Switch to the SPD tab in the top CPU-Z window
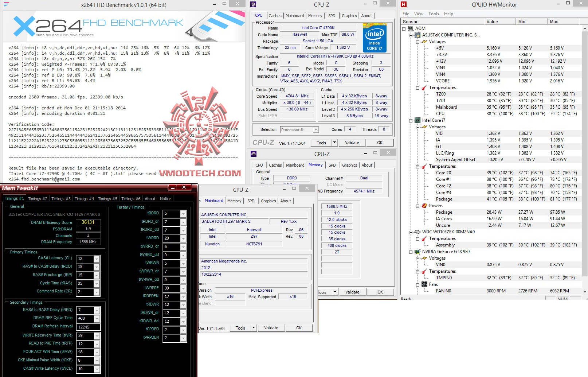Viewport: 588px width, 377px height. (332, 16)
